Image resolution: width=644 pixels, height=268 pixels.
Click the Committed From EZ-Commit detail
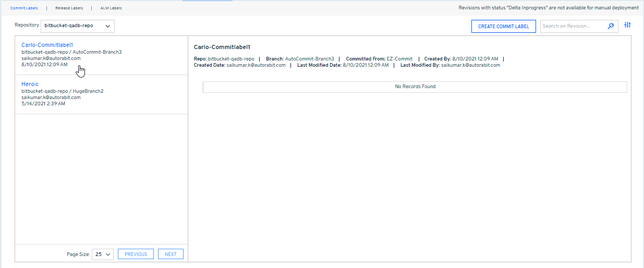click(379, 59)
